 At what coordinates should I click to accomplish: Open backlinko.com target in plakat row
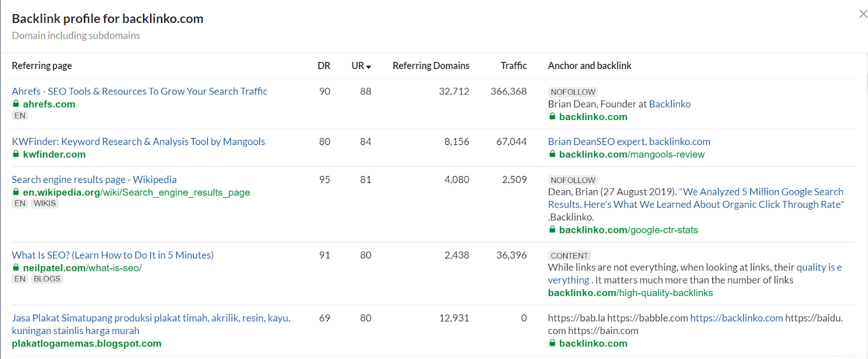[593, 344]
